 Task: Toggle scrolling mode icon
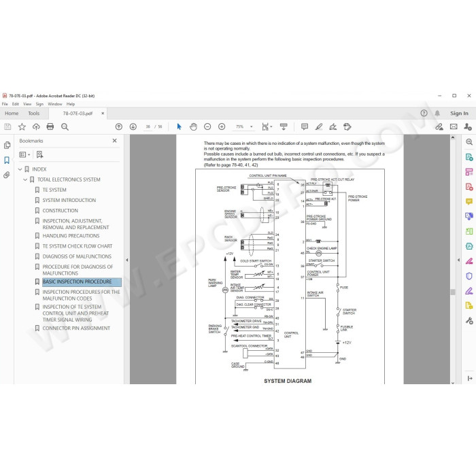[x=284, y=126]
